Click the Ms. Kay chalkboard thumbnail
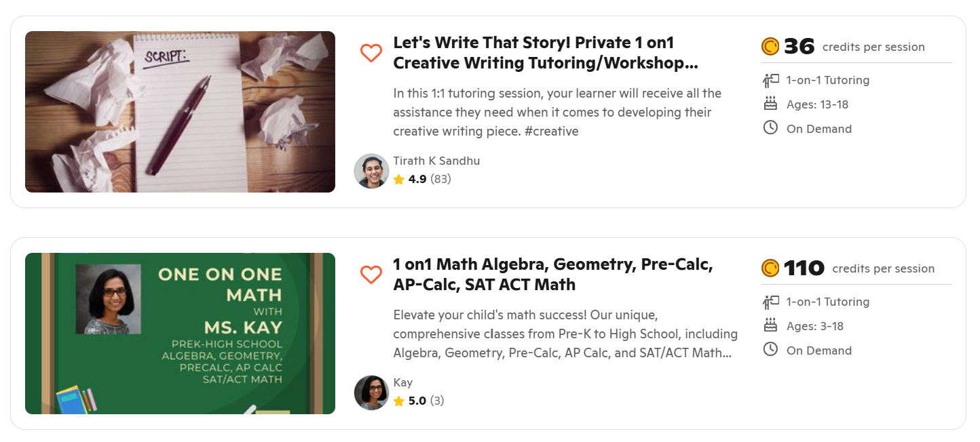This screenshot has height=442, width=980. [180, 334]
